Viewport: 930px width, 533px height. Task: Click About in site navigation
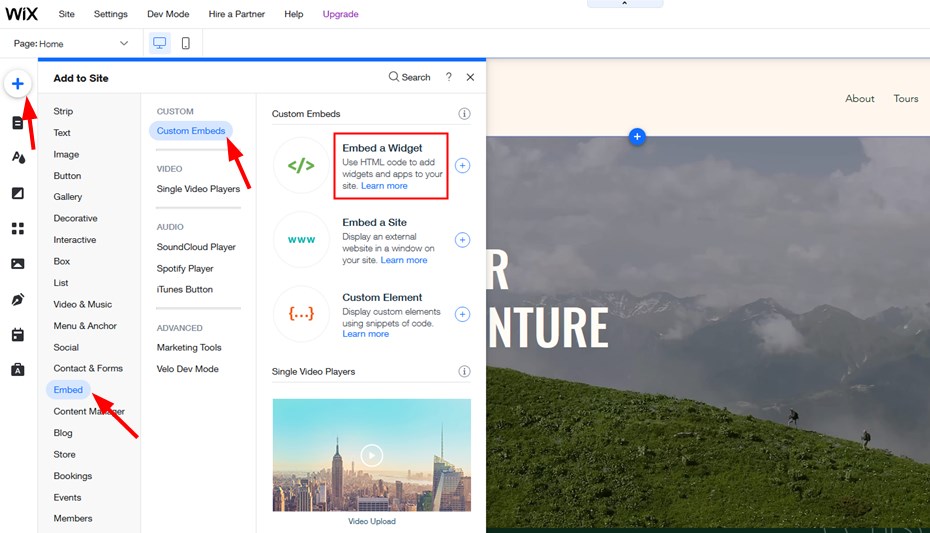pyautogui.click(x=859, y=98)
